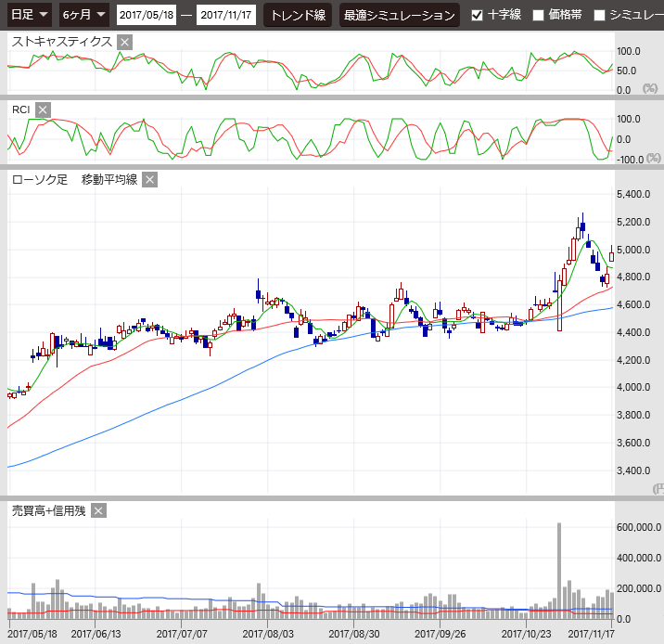Image resolution: width=664 pixels, height=644 pixels.
Task: Uncheck the 十字線 crosshair checkbox
Action: (477, 15)
